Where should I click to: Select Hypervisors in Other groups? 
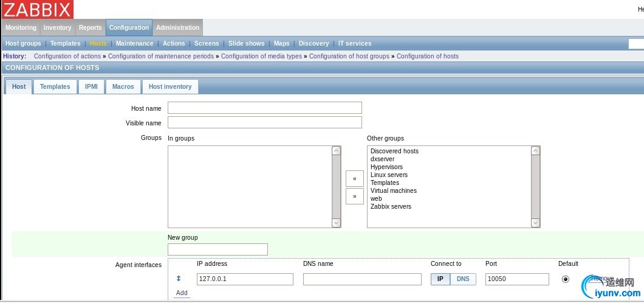[386, 167]
